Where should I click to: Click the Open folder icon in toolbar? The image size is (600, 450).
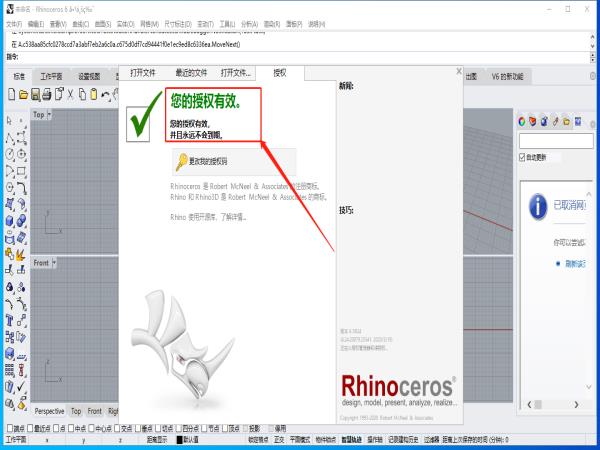point(23,95)
